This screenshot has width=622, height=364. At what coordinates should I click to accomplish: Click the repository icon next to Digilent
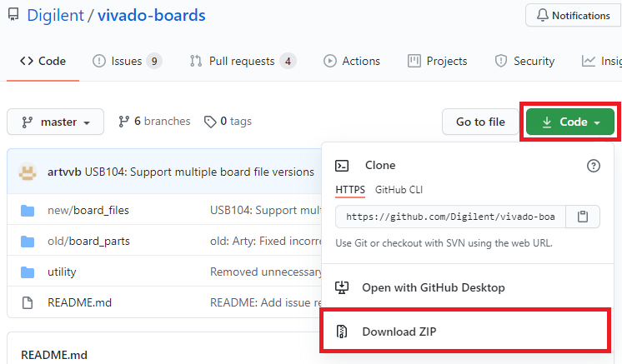coord(13,16)
